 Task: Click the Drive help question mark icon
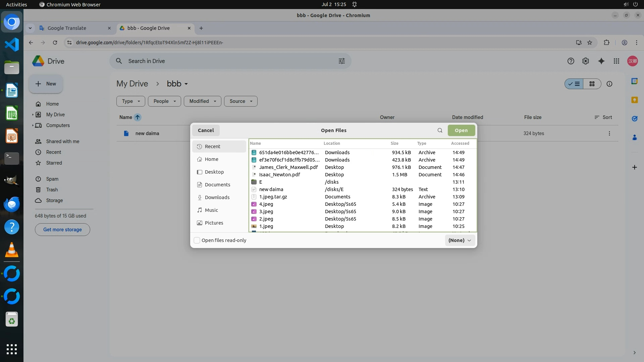click(571, 61)
